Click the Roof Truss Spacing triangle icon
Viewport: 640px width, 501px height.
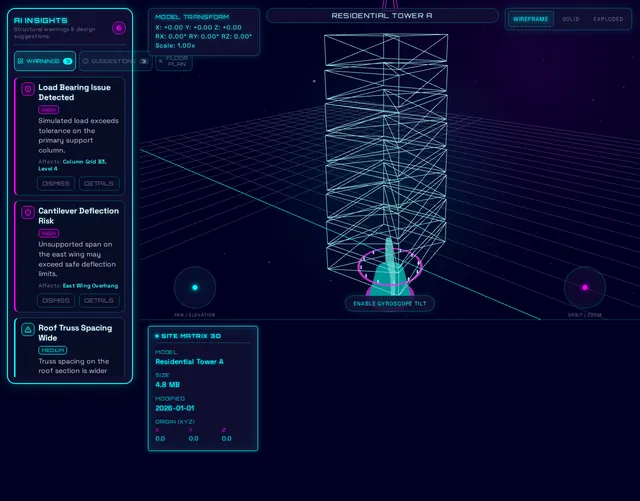pyautogui.click(x=28, y=330)
